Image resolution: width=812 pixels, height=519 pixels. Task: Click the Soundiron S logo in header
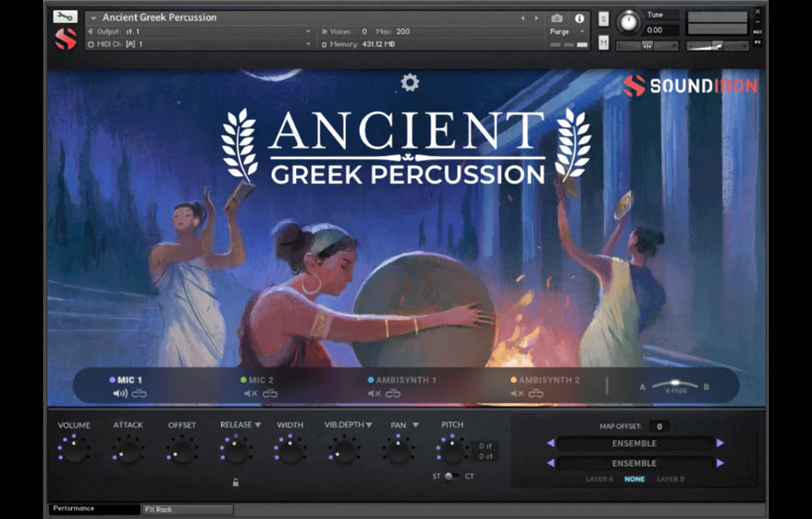pyautogui.click(x=65, y=39)
